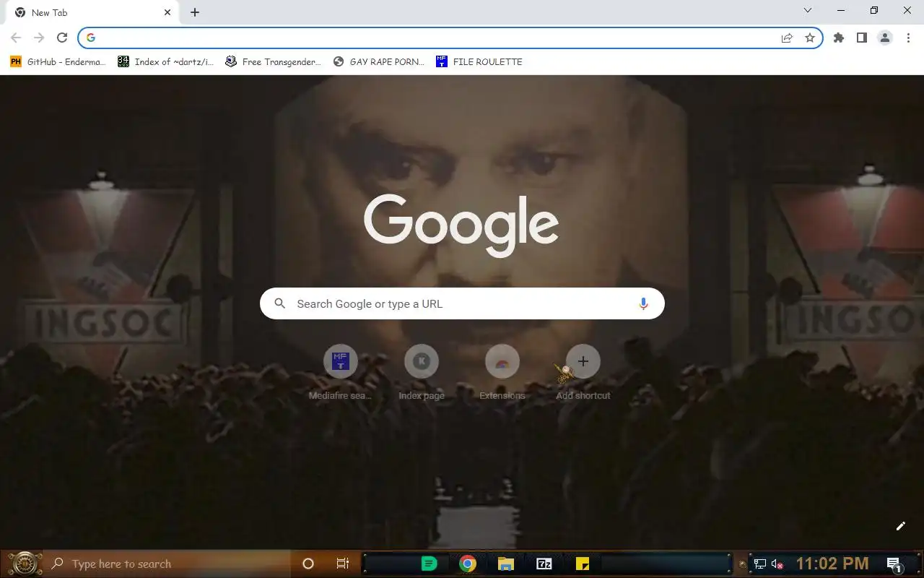
Task: Open the Index of ~dartz bookmark
Action: pos(166,62)
